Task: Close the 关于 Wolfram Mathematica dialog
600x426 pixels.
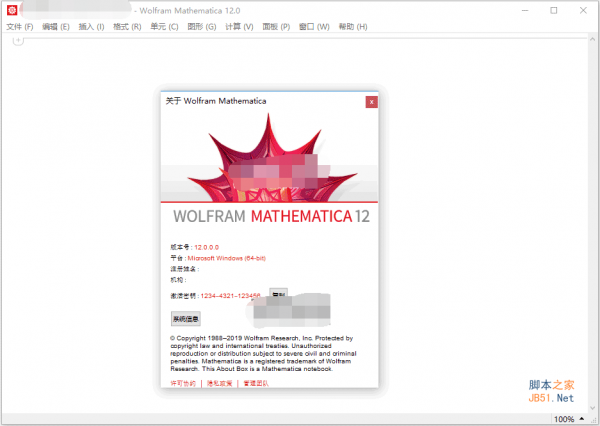Action: [371, 102]
